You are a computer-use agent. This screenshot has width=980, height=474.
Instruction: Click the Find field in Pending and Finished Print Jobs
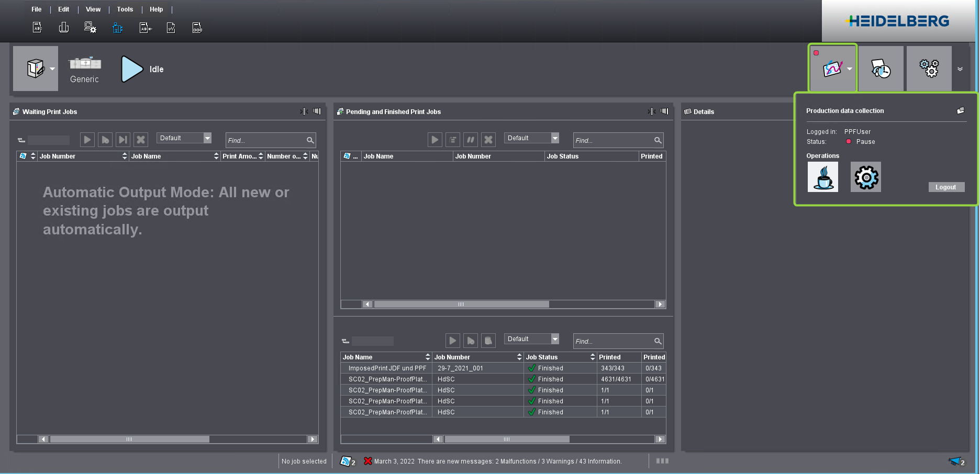coord(612,140)
